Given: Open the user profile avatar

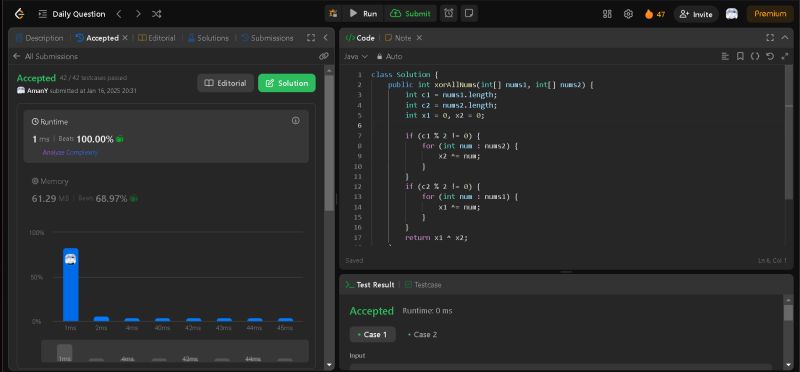Looking at the screenshot, I should point(732,14).
